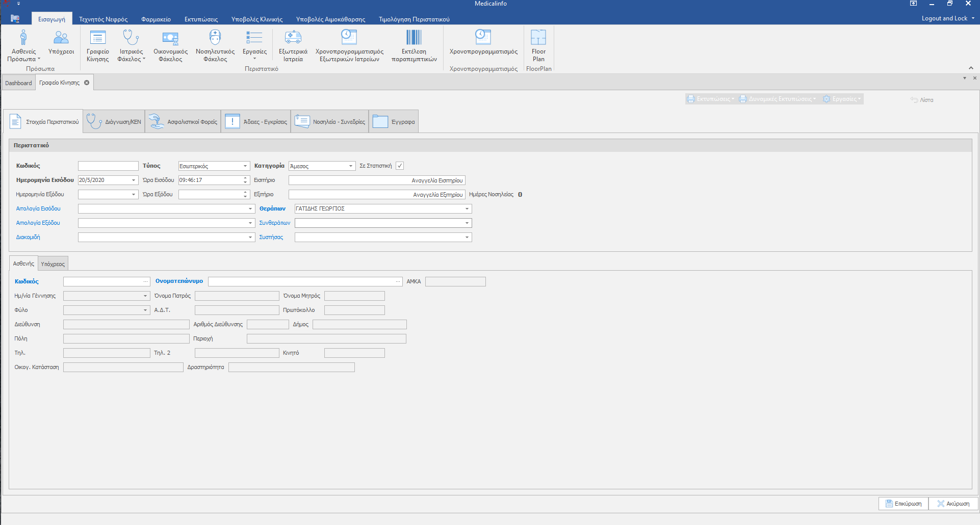980x525 pixels.
Task: Toggle the Σε Στατιστική checkbox
Action: (x=400, y=166)
